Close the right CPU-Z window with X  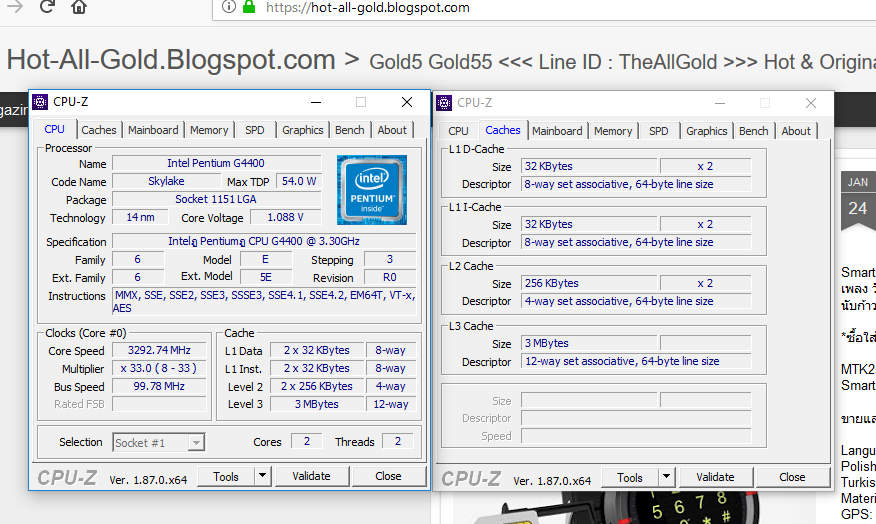point(811,103)
